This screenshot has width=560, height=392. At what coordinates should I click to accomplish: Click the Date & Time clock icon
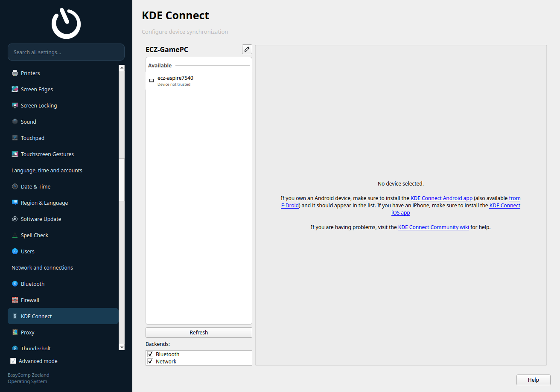(15, 186)
